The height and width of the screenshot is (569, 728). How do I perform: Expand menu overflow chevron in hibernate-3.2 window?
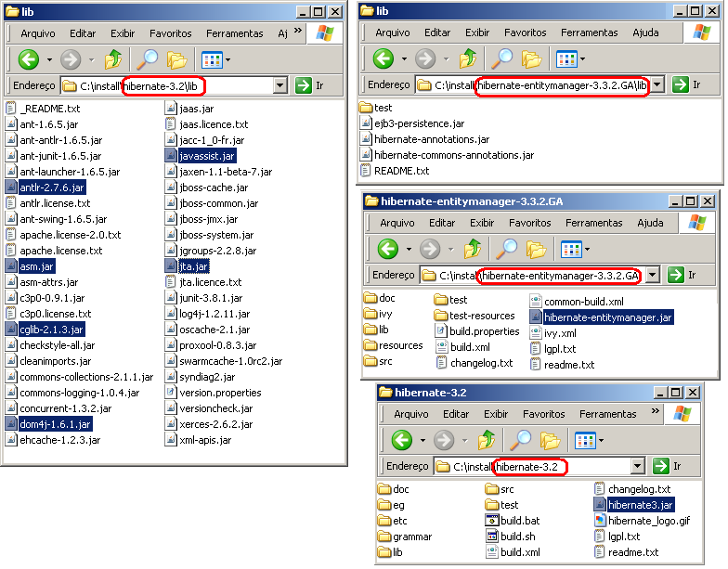tap(656, 411)
